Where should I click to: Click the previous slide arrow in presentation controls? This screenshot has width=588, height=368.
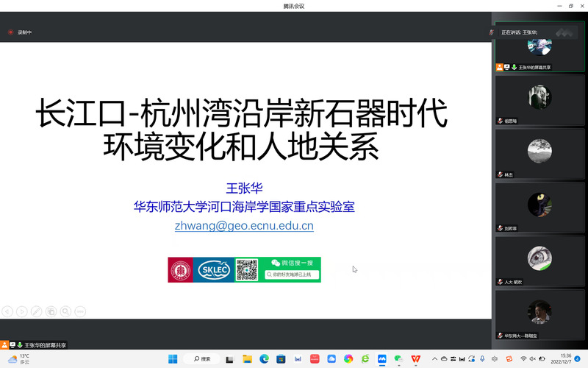[x=7, y=311]
